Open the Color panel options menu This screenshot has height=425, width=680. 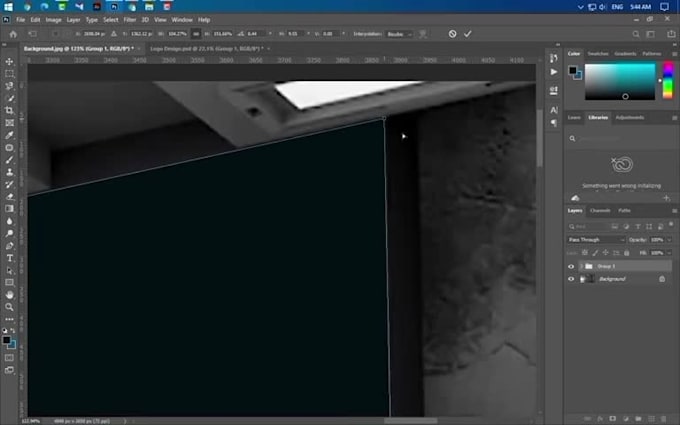674,54
